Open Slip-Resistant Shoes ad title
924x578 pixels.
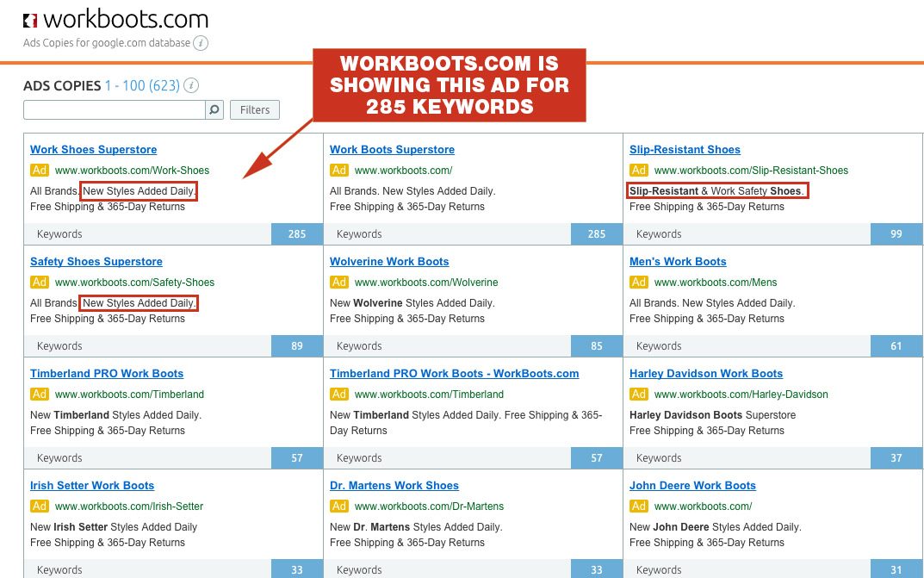[x=685, y=150]
